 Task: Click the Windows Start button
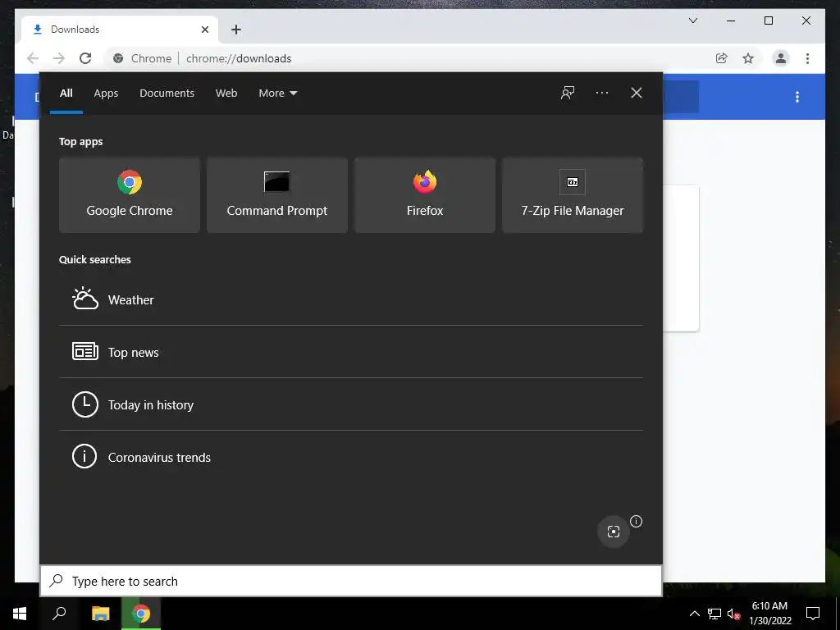20,614
